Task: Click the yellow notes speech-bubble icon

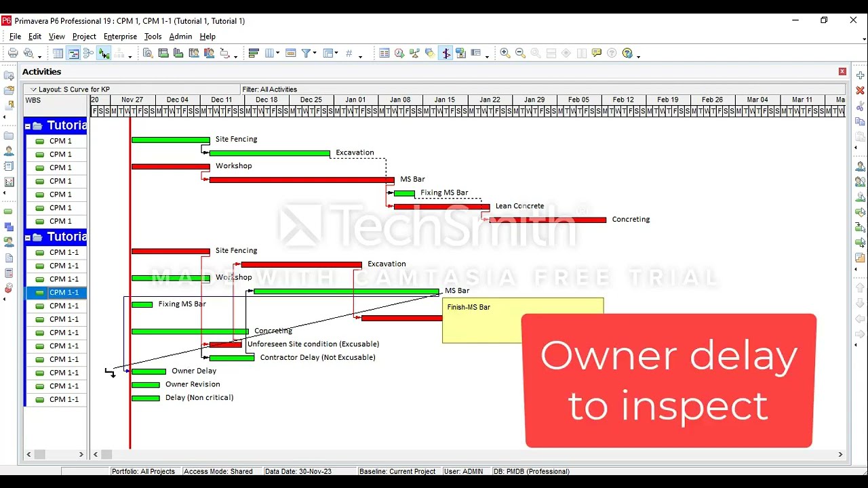Action: (x=597, y=53)
